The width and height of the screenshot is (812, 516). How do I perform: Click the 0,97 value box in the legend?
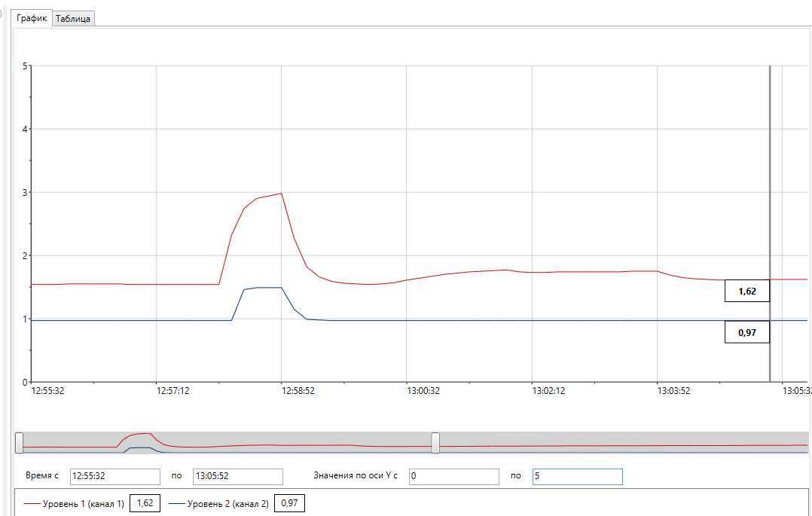289,503
